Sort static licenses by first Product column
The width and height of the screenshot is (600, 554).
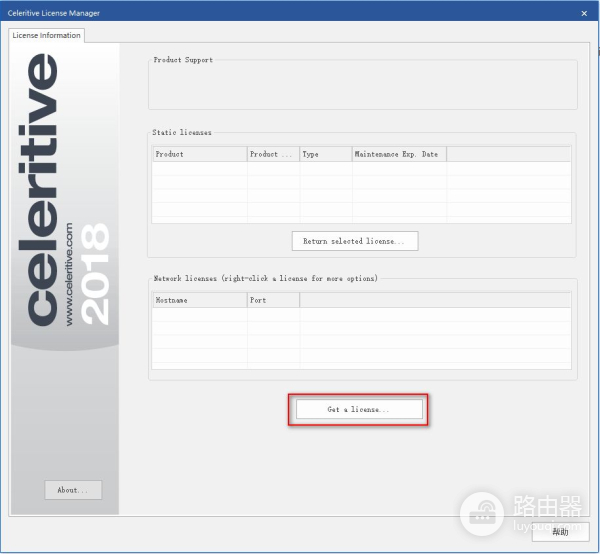(199, 154)
